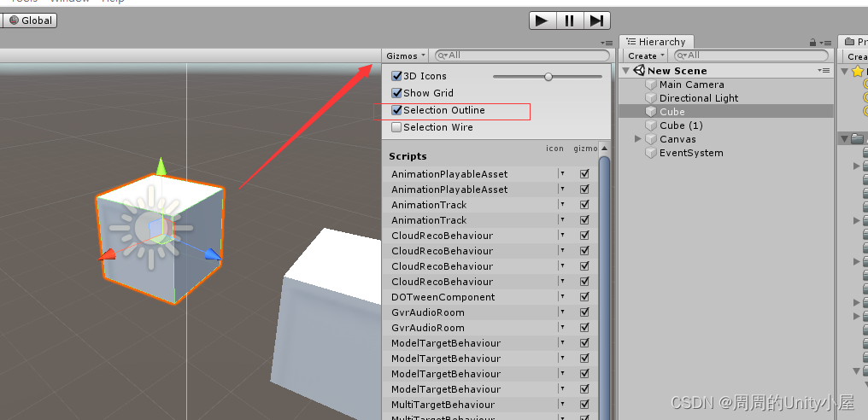Expand the Canvas object in Hierarchy

tap(637, 139)
